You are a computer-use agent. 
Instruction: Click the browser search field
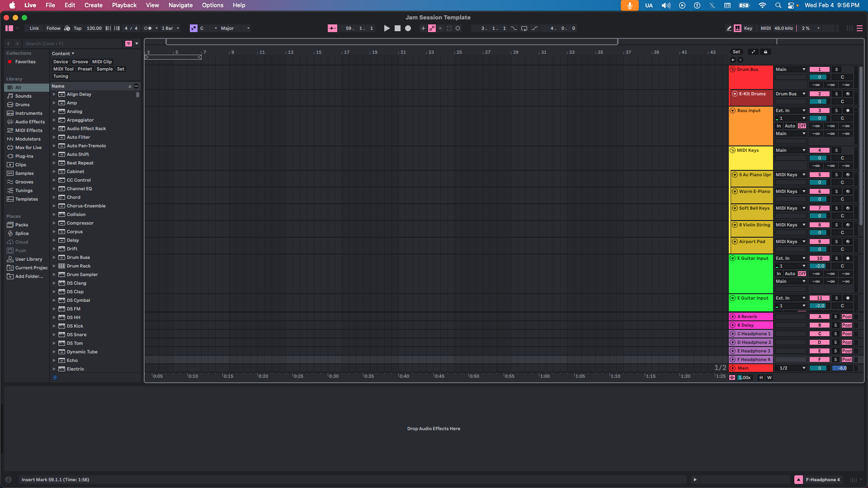72,43
